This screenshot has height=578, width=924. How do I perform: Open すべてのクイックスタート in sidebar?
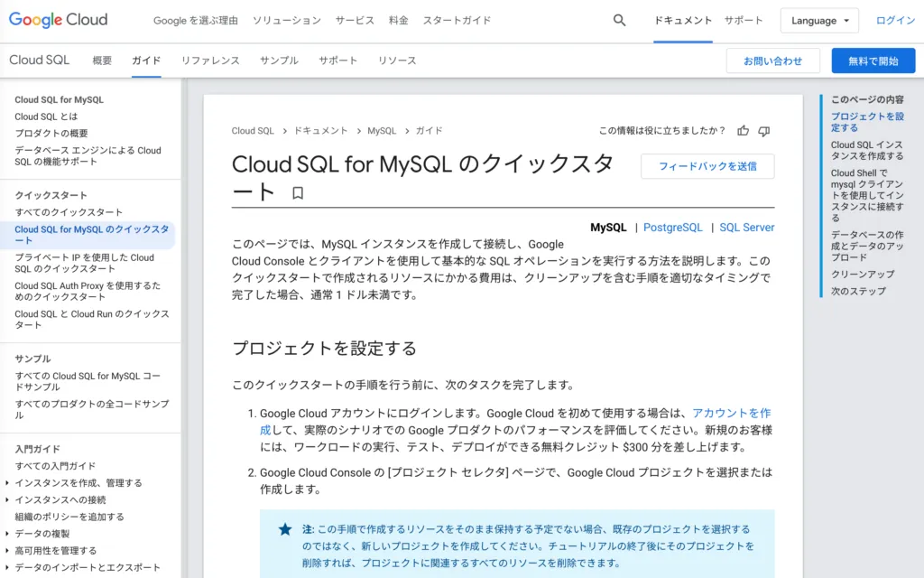click(x=69, y=211)
